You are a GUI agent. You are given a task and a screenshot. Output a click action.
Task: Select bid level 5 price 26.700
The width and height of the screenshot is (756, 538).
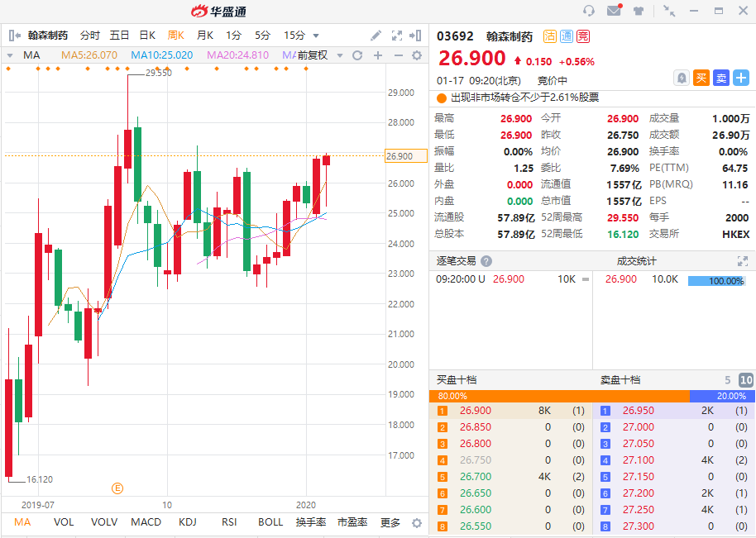click(476, 477)
